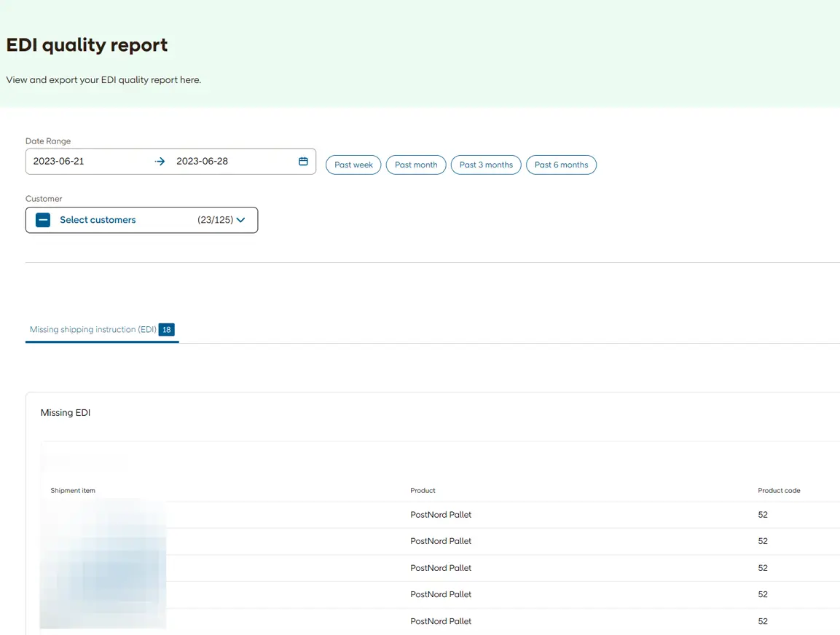This screenshot has width=840, height=635.
Task: Choose the Past 6 months range
Action: pos(561,165)
